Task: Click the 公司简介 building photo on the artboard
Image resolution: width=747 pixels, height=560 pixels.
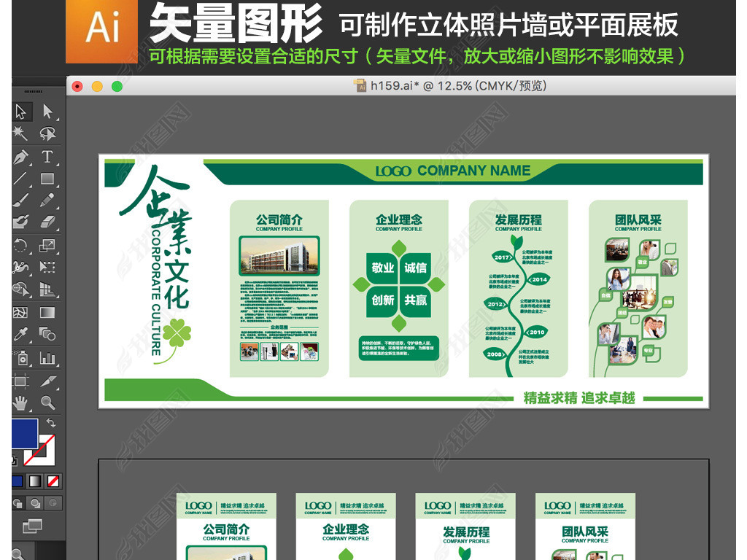Action: coord(279,255)
